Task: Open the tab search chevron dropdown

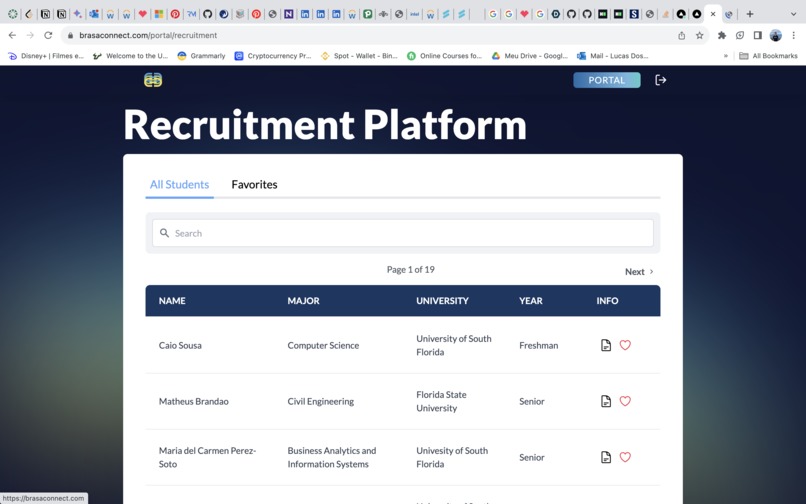Action: [793, 14]
